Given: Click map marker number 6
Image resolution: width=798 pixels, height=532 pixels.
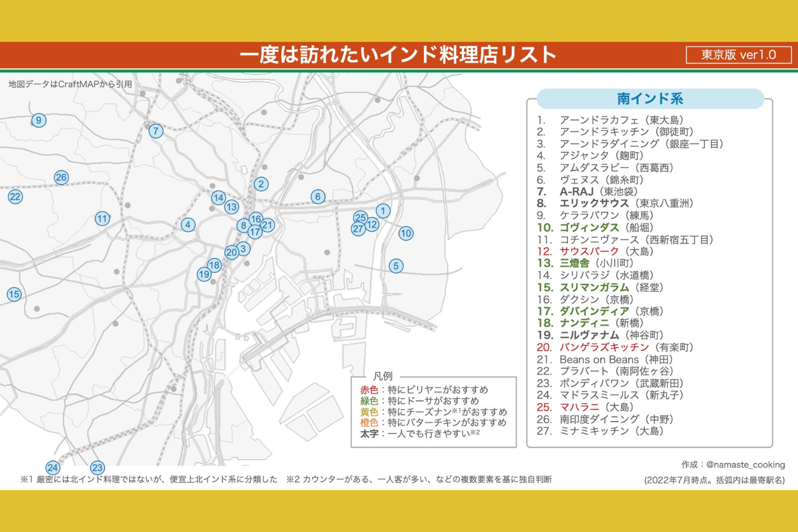Looking at the screenshot, I should (x=318, y=197).
